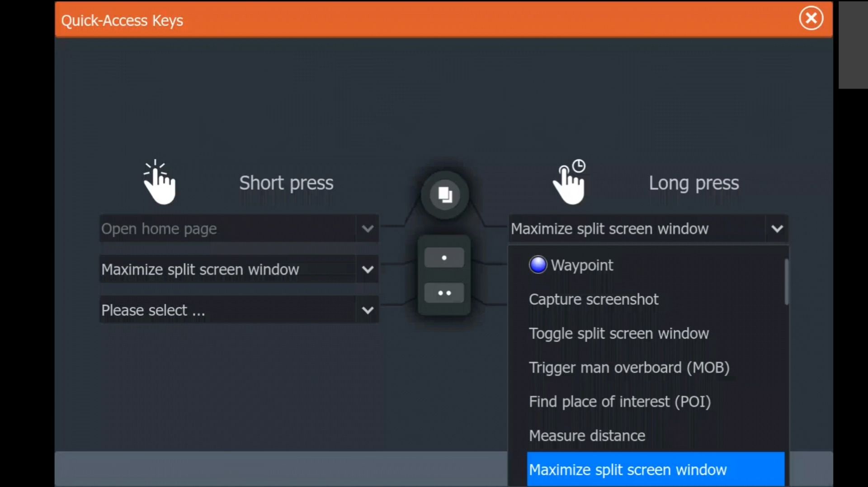
Task: Select Capture screenshot from the list
Action: (593, 299)
